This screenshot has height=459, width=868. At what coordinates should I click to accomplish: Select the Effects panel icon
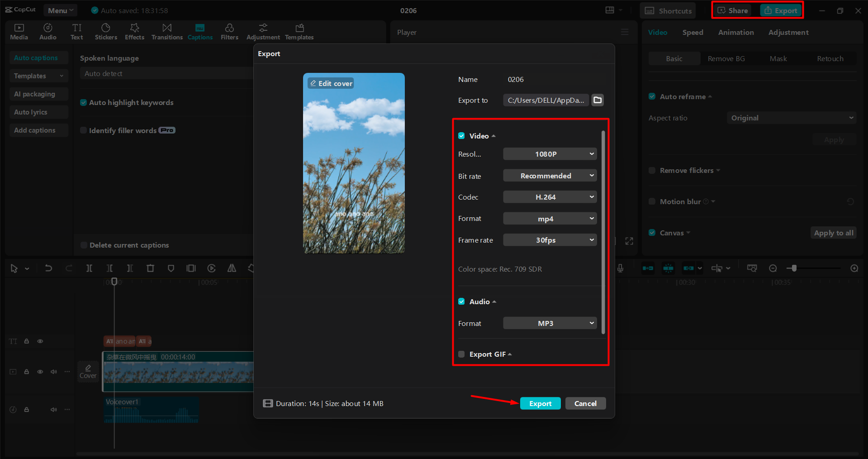click(x=134, y=31)
